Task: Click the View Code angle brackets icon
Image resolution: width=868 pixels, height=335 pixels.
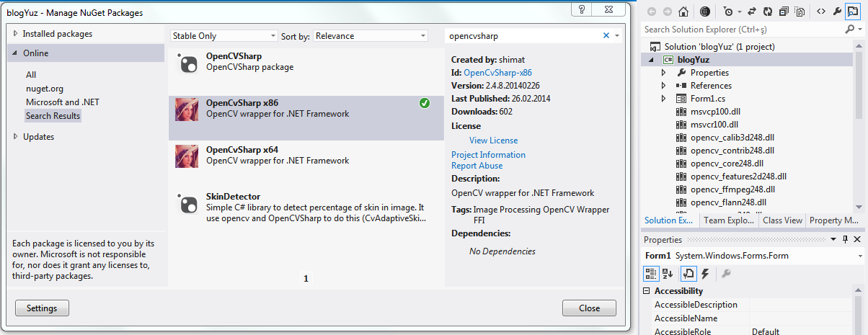Action: pos(820,12)
